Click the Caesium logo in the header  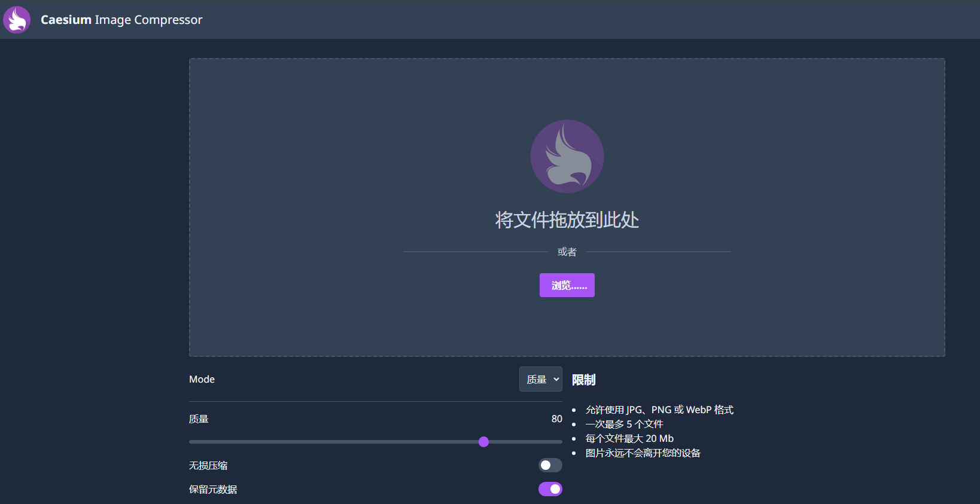point(17,20)
